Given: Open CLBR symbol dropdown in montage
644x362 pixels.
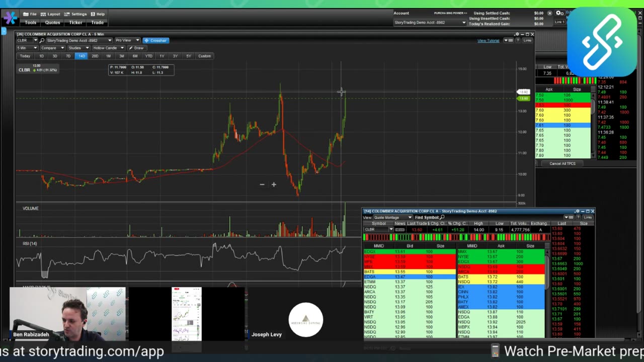Looking at the screenshot, I should (x=391, y=229).
